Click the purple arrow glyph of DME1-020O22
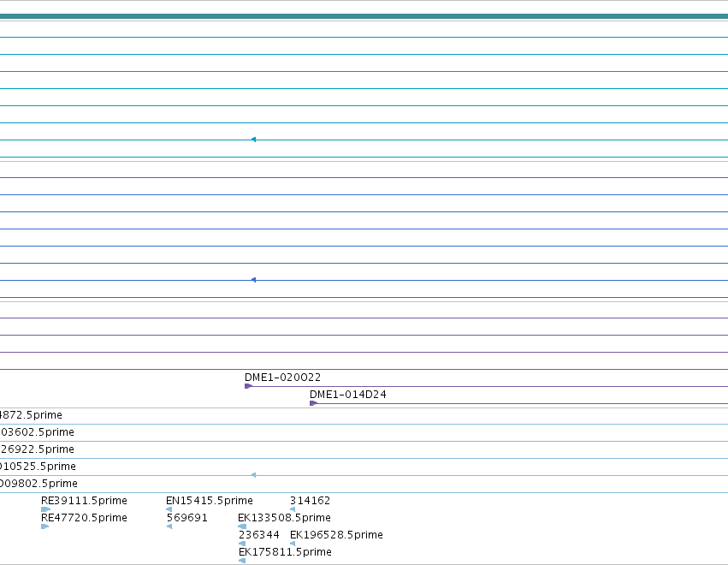The image size is (728, 565). tap(248, 386)
